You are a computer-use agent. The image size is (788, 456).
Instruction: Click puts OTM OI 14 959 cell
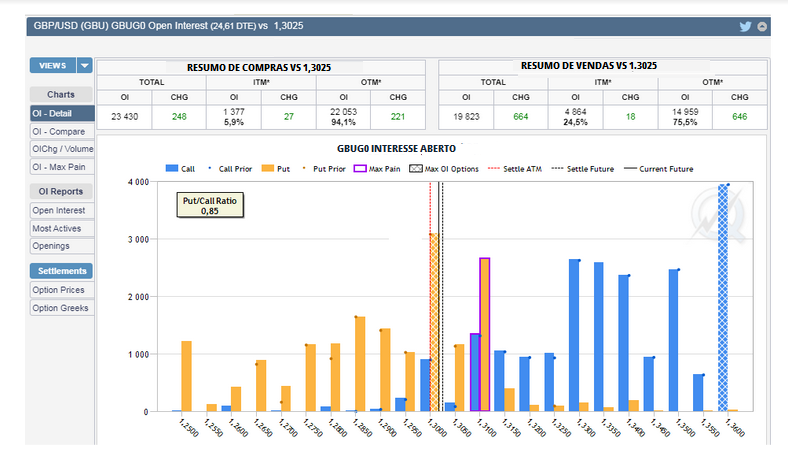685,117
